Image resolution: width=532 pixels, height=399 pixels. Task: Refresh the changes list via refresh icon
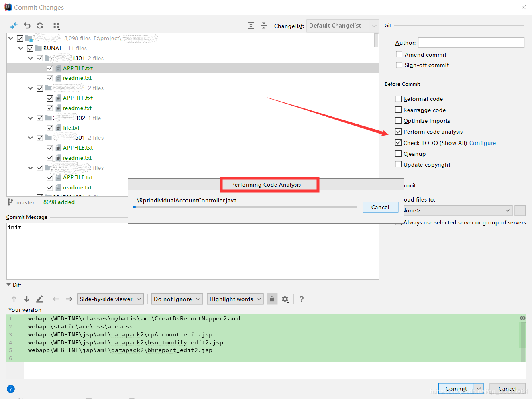(39, 26)
